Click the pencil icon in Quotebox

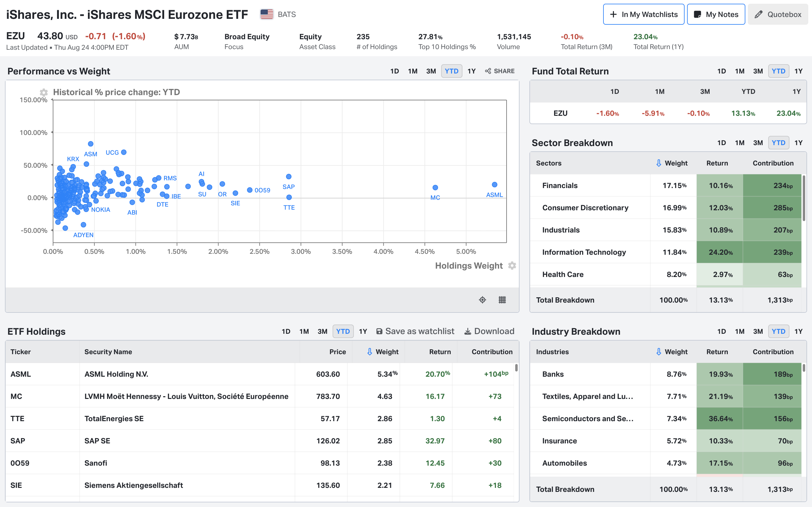coord(758,15)
